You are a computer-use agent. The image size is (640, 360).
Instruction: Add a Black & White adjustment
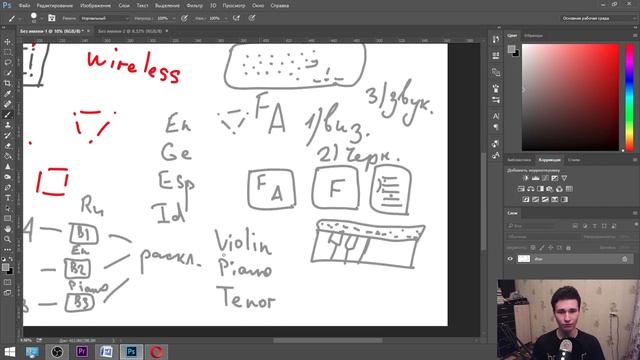click(540, 189)
